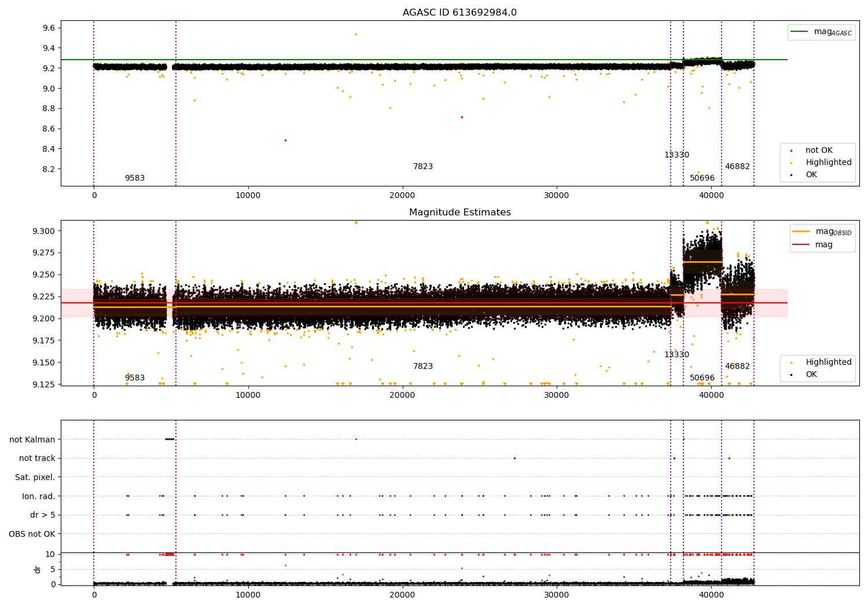Click the 9.250 y-axis tick label
The image size is (868, 608).
coord(44,275)
